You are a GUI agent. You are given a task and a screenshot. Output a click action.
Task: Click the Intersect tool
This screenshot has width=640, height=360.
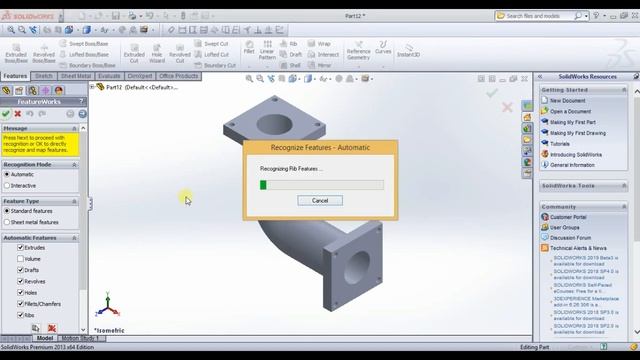click(324, 54)
